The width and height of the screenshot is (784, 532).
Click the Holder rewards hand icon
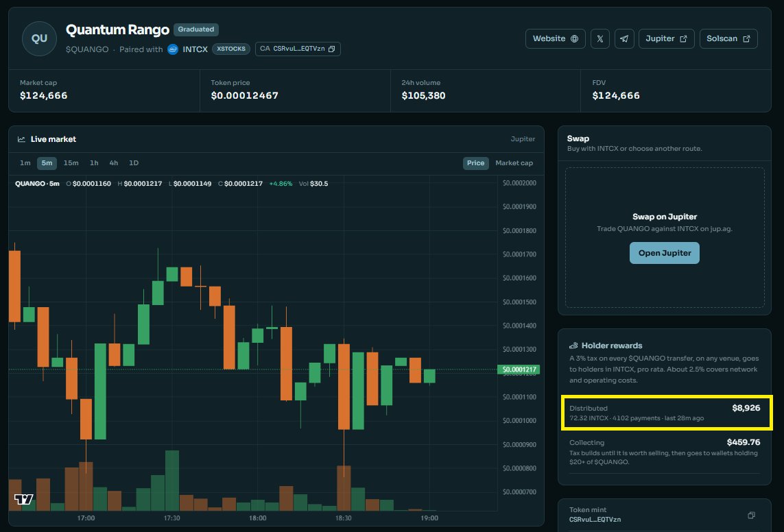coord(573,346)
